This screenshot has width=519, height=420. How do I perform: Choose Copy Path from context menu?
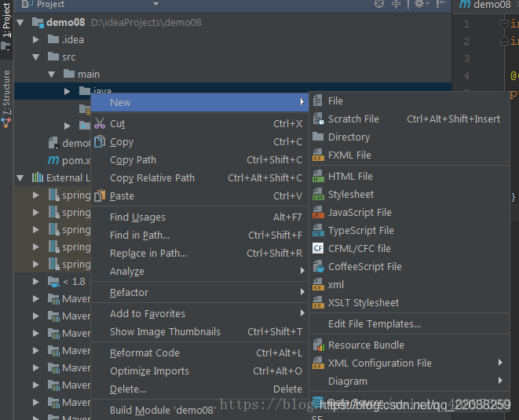pyautogui.click(x=199, y=160)
